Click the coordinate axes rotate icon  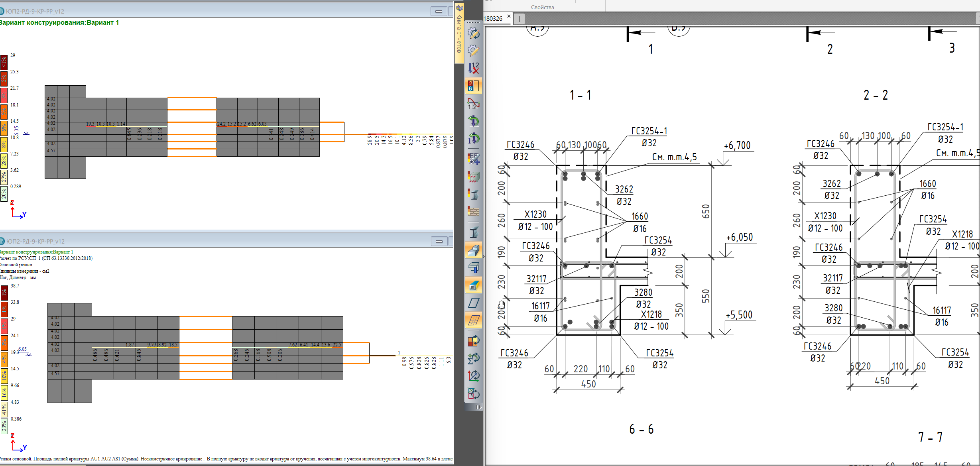(x=474, y=376)
